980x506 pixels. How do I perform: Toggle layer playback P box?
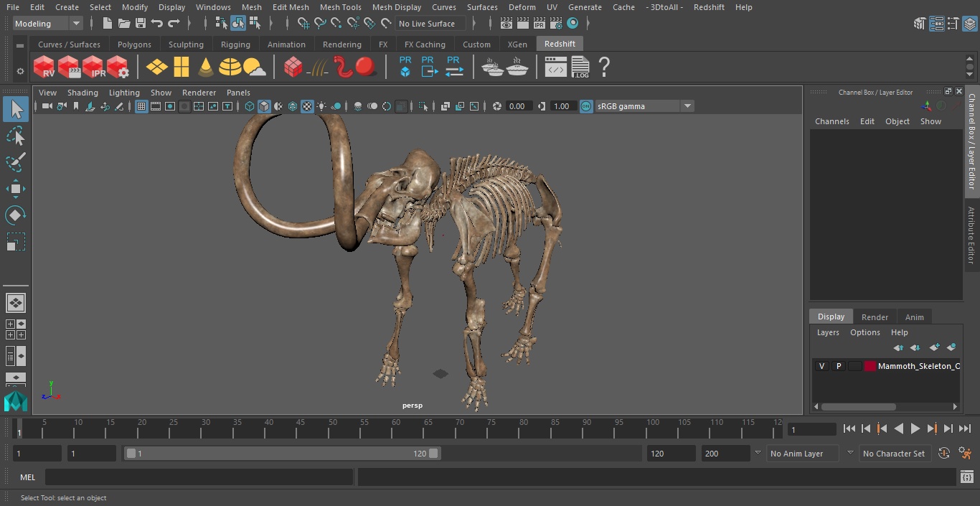838,366
